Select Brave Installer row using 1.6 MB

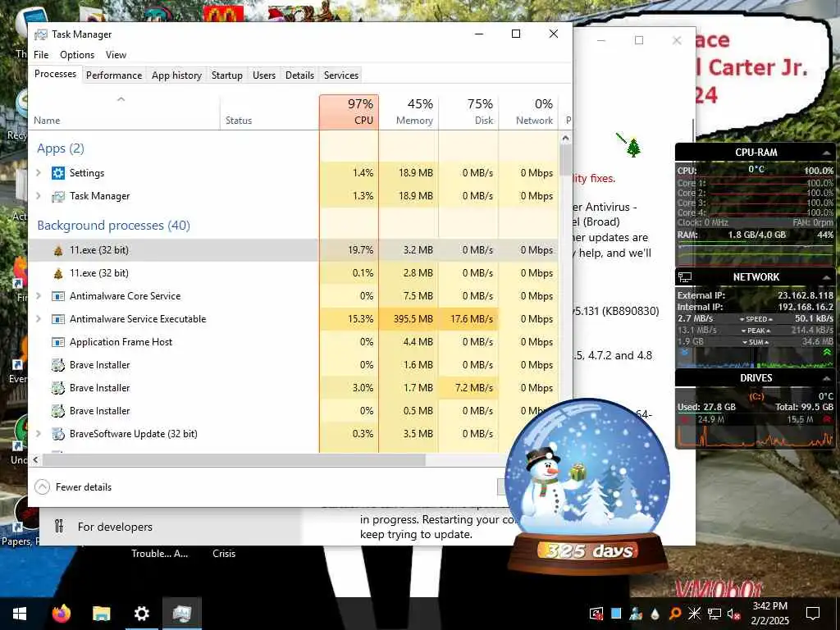293,365
